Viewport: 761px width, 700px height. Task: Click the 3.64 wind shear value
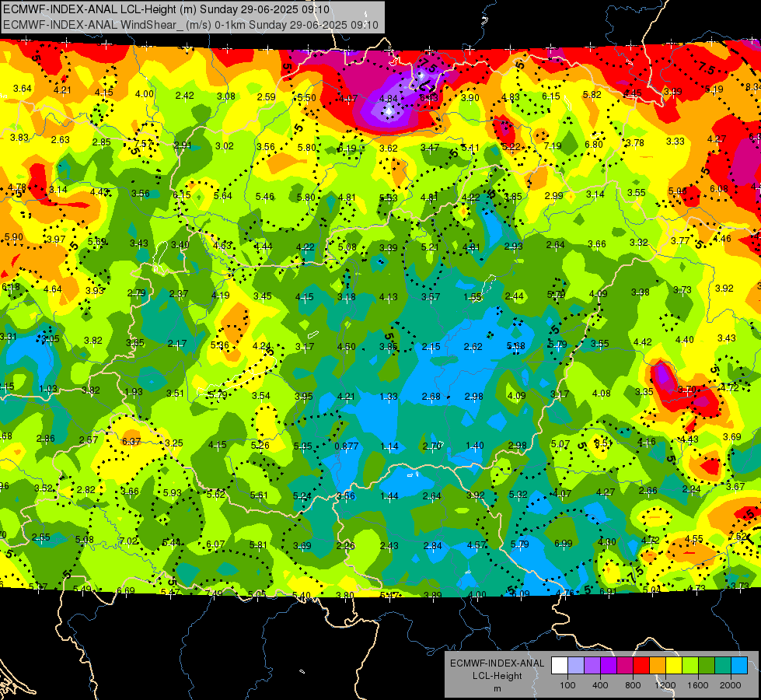tap(23, 89)
